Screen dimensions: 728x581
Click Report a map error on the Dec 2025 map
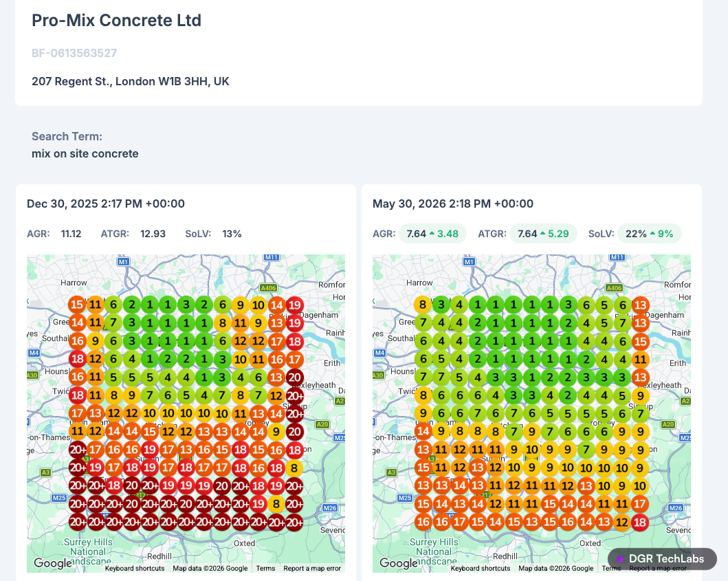click(x=312, y=568)
